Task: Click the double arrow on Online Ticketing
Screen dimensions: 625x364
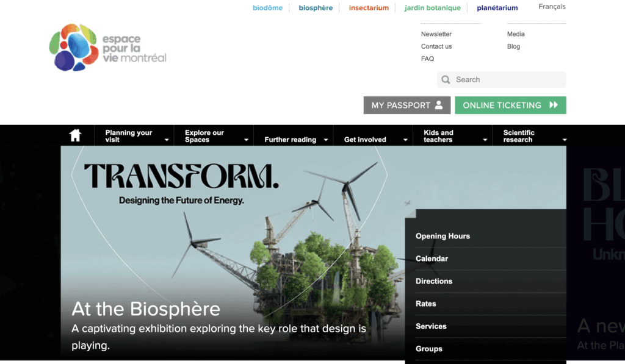Action: tap(554, 105)
